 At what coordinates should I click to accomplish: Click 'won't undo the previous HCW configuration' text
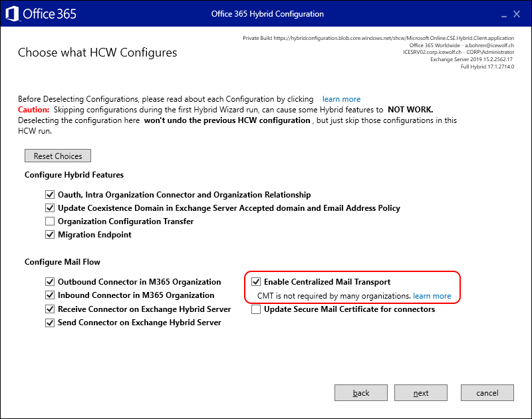point(227,120)
